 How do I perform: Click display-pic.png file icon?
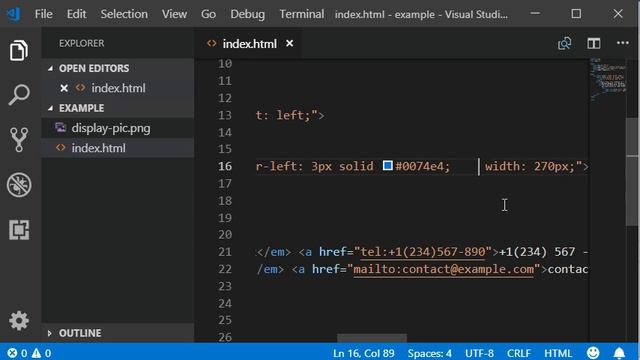61,128
